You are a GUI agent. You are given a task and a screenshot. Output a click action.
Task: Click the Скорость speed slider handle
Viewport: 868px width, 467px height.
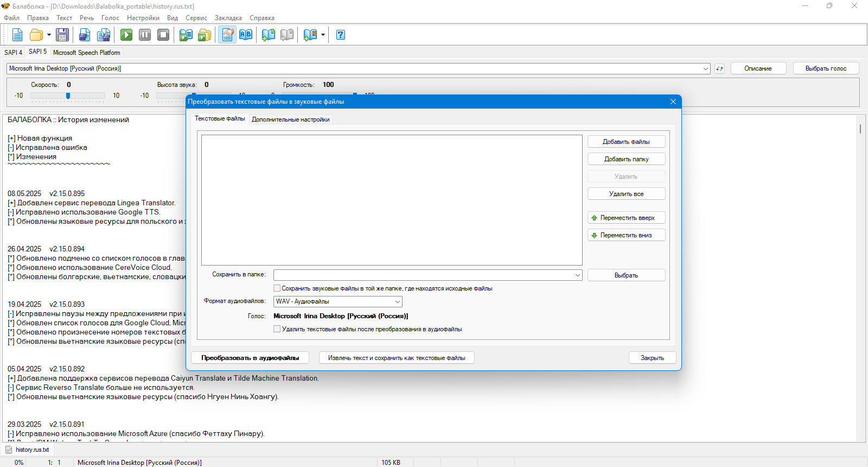coord(68,96)
